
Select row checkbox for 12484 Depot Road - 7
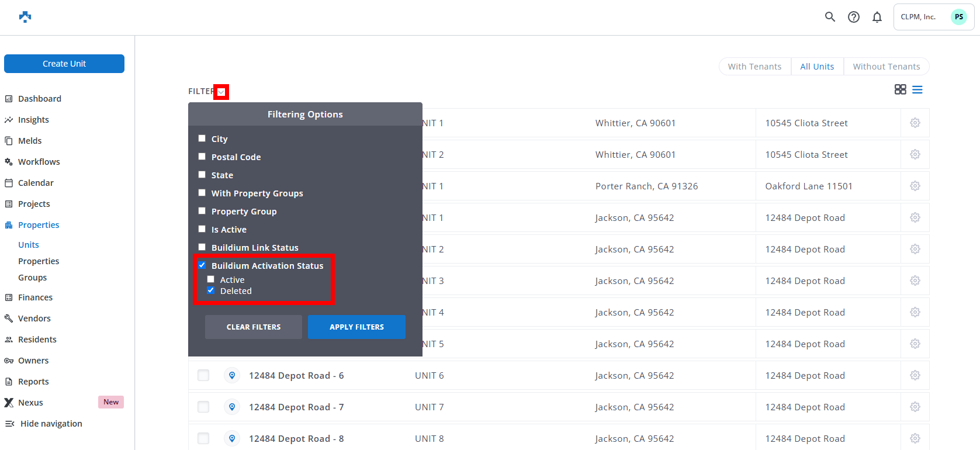coord(203,407)
